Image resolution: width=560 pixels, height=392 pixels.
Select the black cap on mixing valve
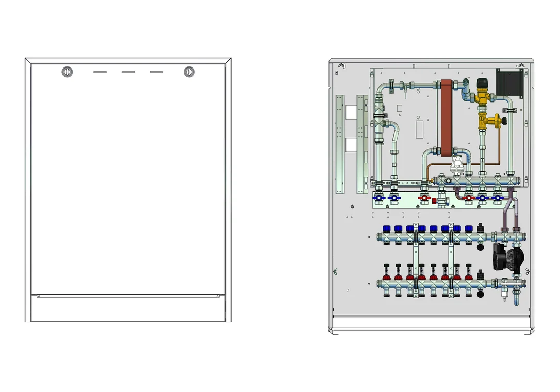pyautogui.click(x=483, y=83)
